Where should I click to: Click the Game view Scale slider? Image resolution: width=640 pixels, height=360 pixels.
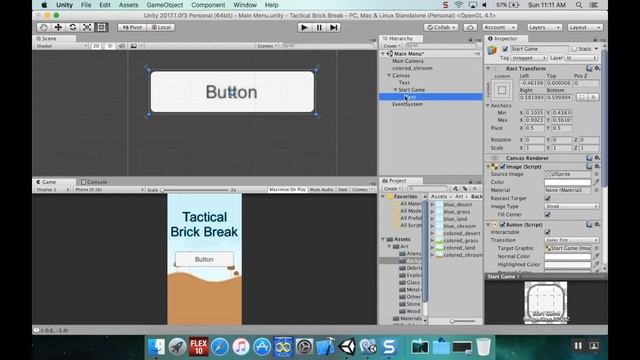[x=195, y=190]
